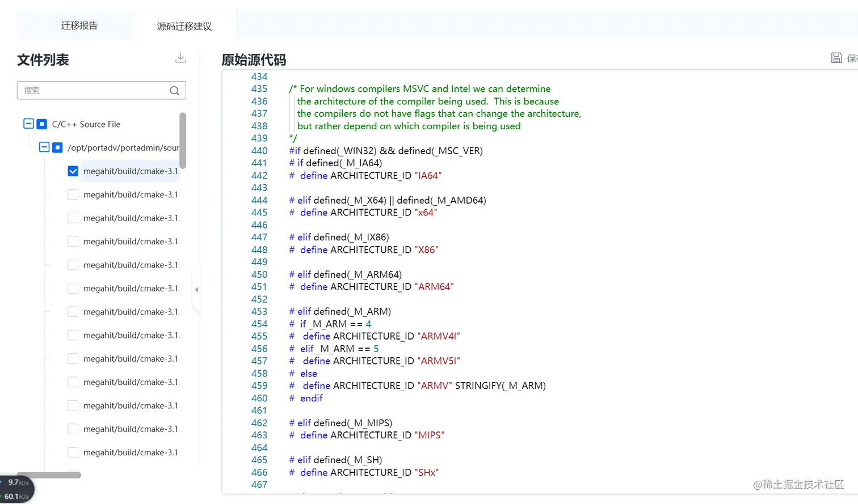This screenshot has height=504, width=858.
Task: Click the "ARM64" string on line 451
Action: [x=434, y=287]
